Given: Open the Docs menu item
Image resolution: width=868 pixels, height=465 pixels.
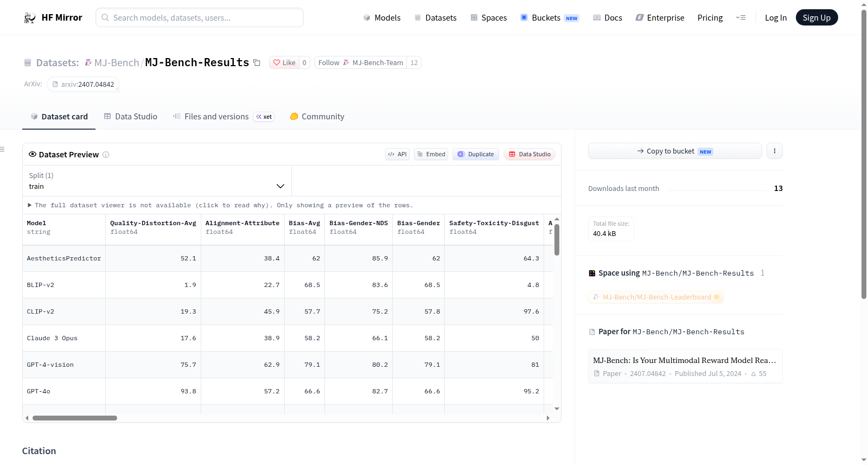Looking at the screenshot, I should coord(608,18).
